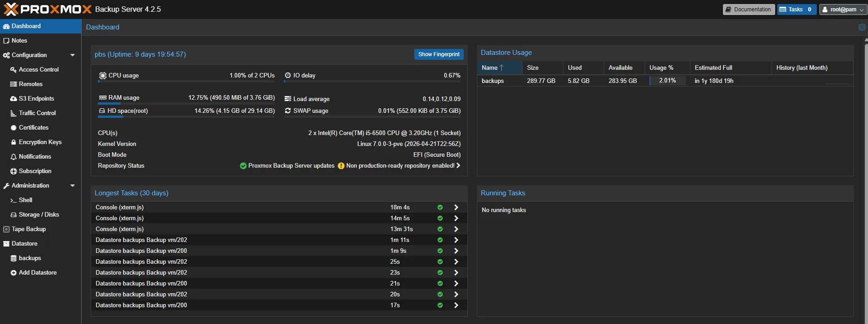The image size is (868, 324).
Task: Click the Size column header
Action: tap(543, 68)
